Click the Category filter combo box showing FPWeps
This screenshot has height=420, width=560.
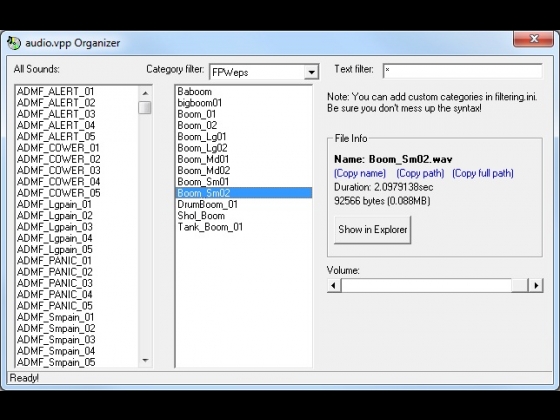tap(264, 72)
